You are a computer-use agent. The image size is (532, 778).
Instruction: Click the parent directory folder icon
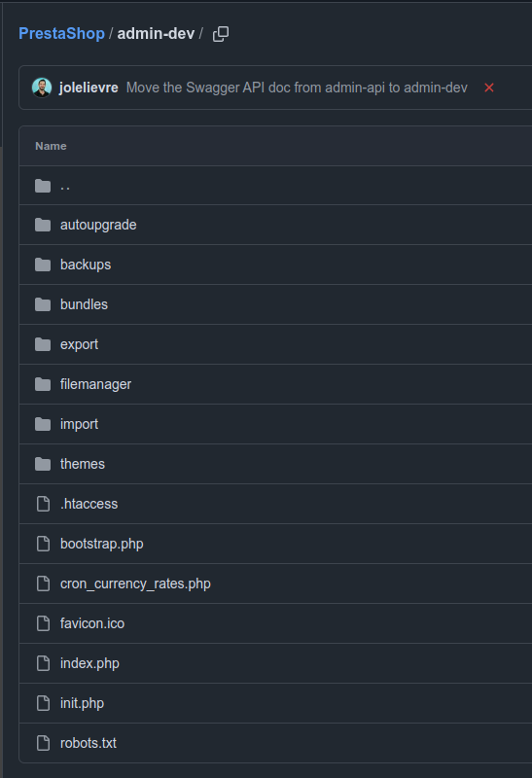click(x=43, y=186)
